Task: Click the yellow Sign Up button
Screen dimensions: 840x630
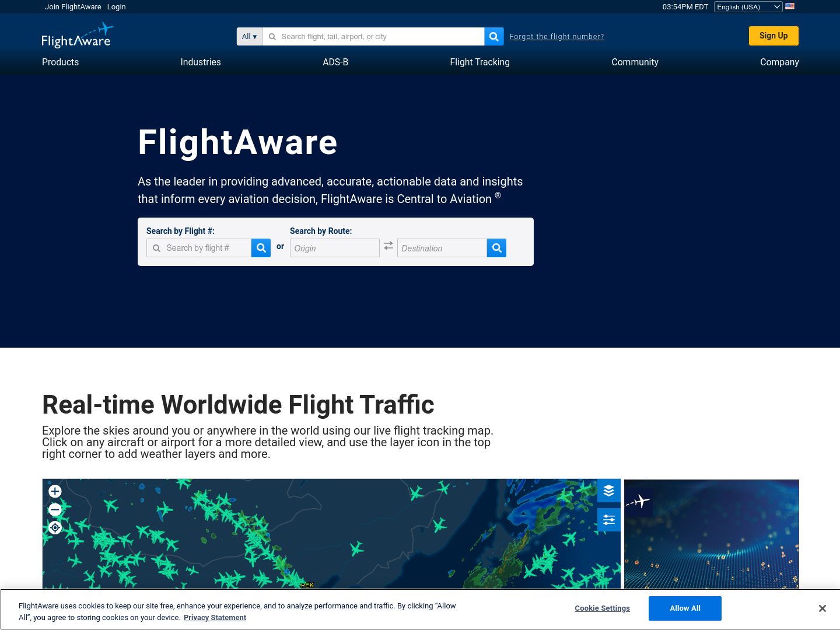Action: click(773, 36)
